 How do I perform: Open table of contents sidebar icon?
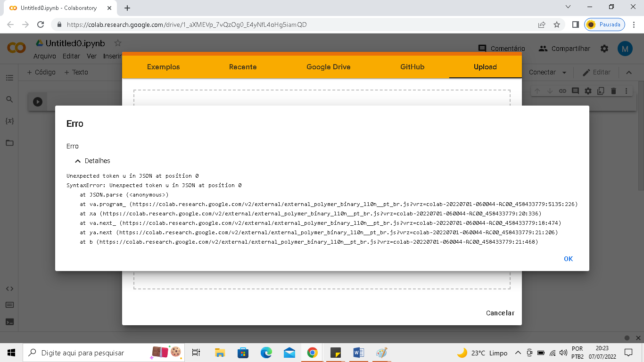9,78
